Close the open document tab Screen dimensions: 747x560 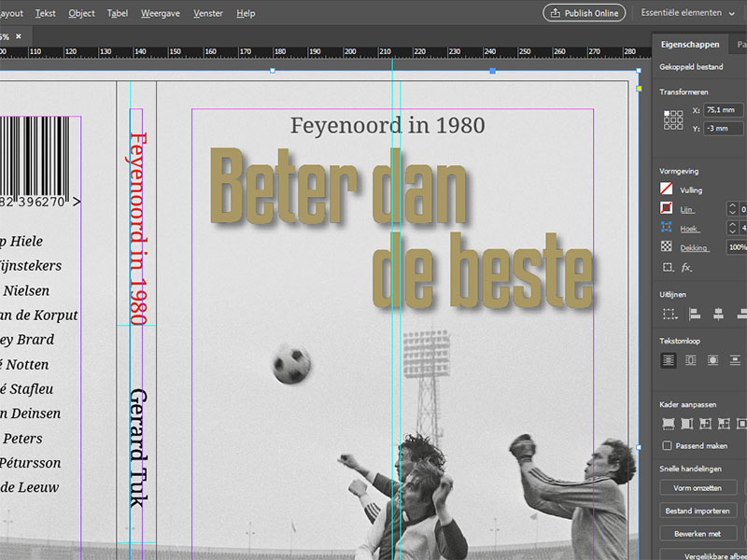[19, 36]
